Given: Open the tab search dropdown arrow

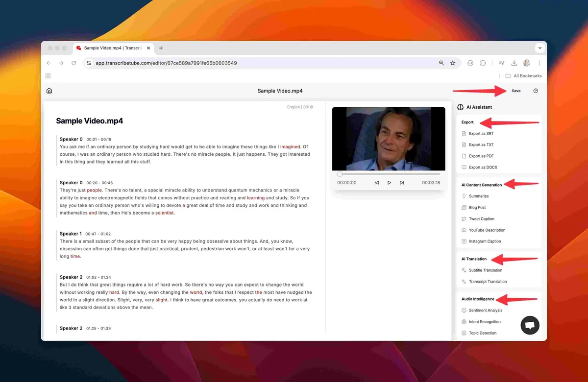Looking at the screenshot, I should tap(540, 48).
